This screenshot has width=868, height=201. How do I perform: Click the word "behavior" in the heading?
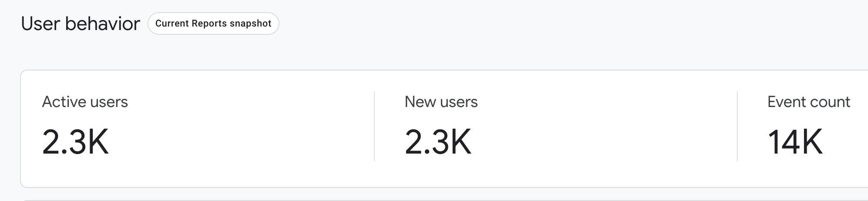(103, 23)
